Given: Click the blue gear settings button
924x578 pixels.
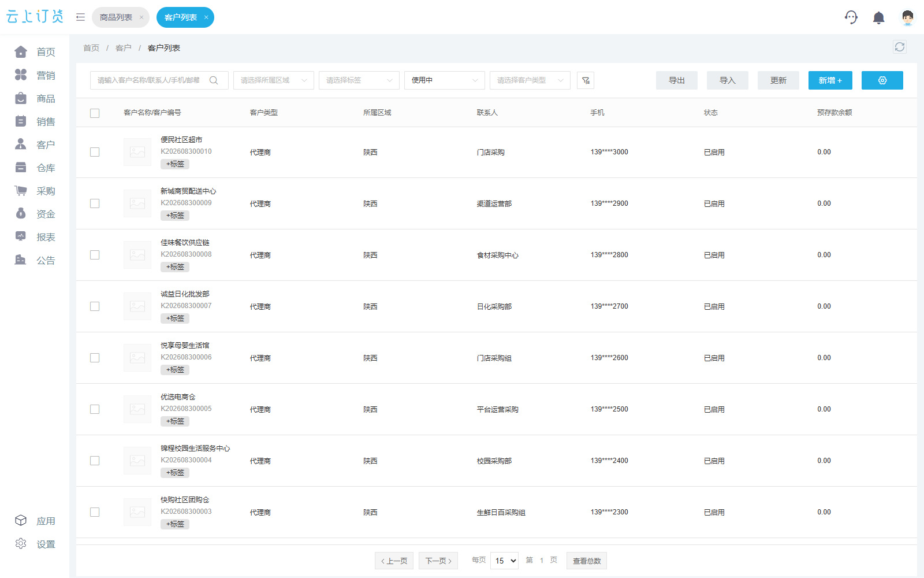Looking at the screenshot, I should tap(882, 80).
